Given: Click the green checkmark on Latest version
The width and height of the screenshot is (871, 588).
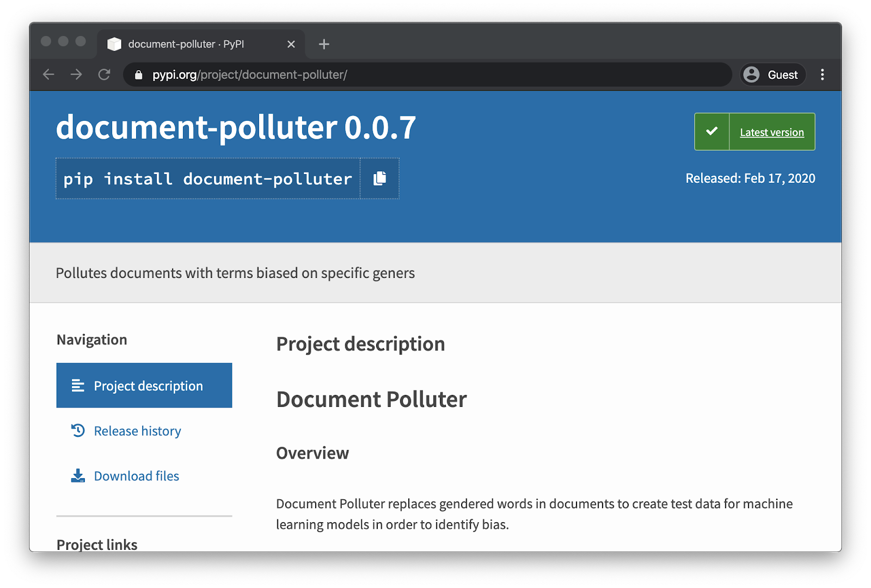Looking at the screenshot, I should (711, 131).
